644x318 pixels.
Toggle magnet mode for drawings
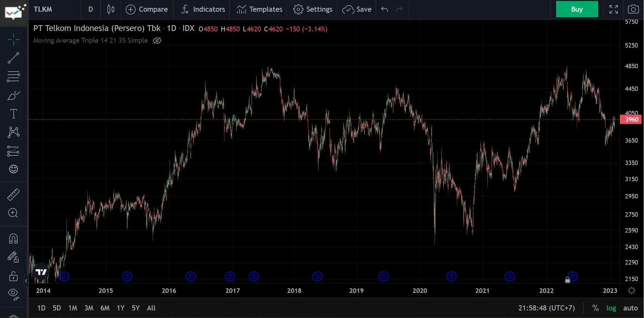coord(13,239)
